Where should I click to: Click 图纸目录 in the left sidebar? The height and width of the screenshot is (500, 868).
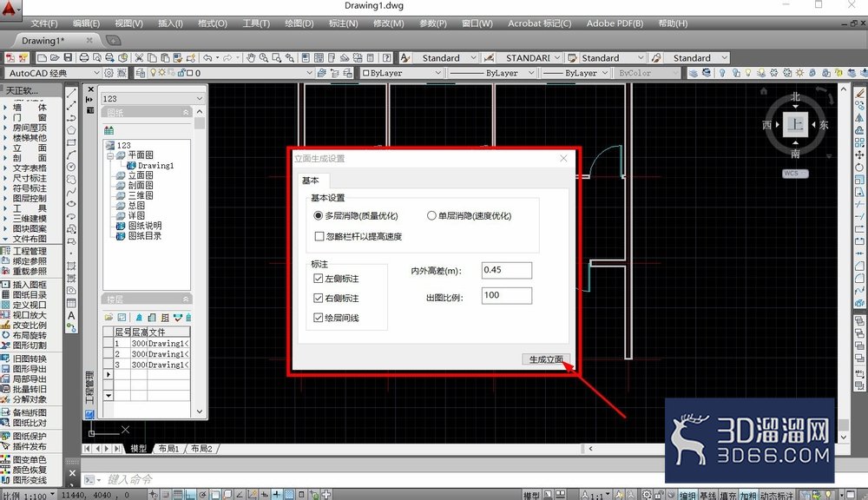[30, 294]
